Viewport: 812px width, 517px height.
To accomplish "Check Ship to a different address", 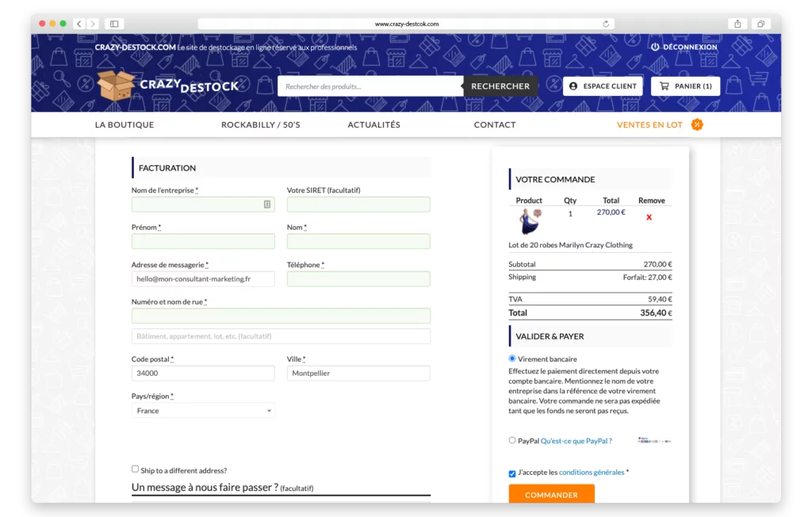I will (x=135, y=469).
